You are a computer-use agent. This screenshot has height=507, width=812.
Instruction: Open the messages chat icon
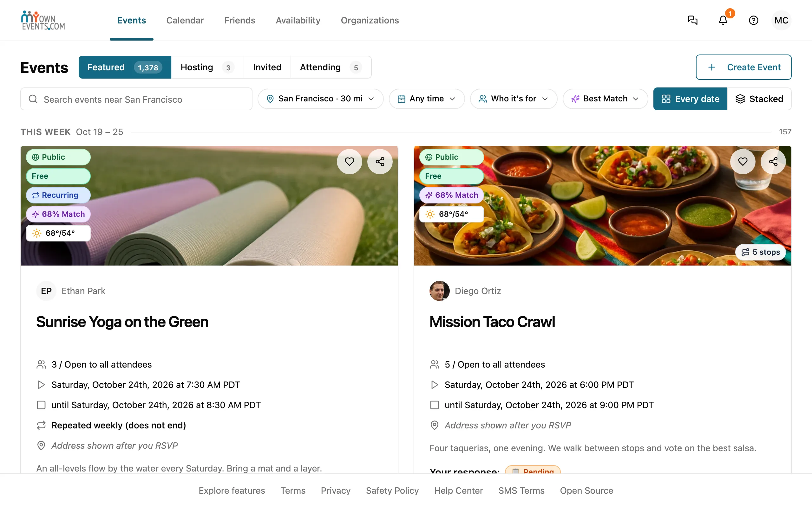click(692, 21)
